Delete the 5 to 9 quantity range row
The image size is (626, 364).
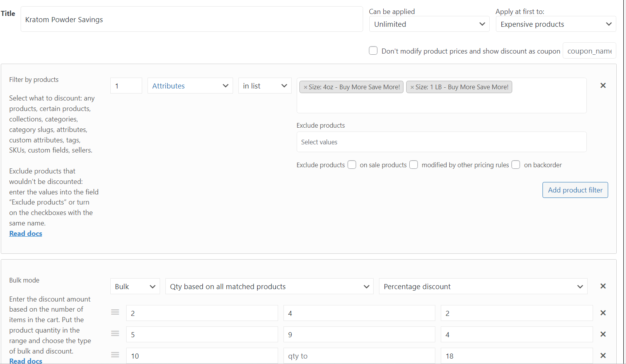pos(603,334)
